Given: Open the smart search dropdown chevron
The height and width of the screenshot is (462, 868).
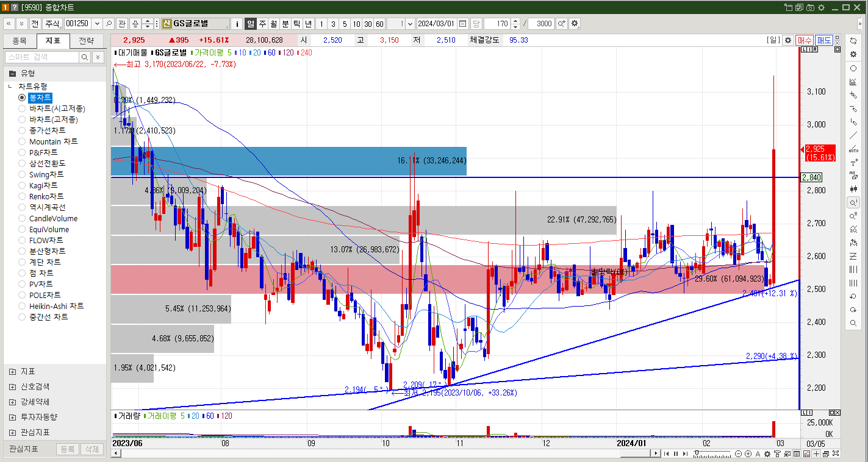Looking at the screenshot, I should (98, 57).
